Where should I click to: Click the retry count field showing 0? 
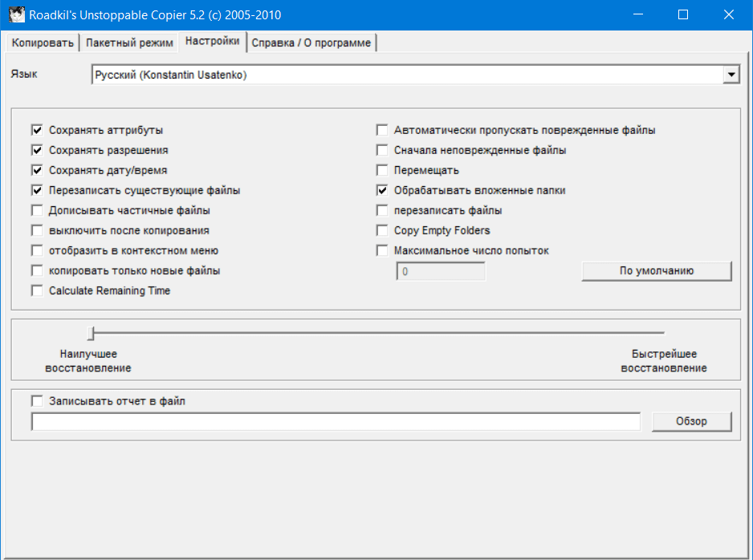click(441, 272)
